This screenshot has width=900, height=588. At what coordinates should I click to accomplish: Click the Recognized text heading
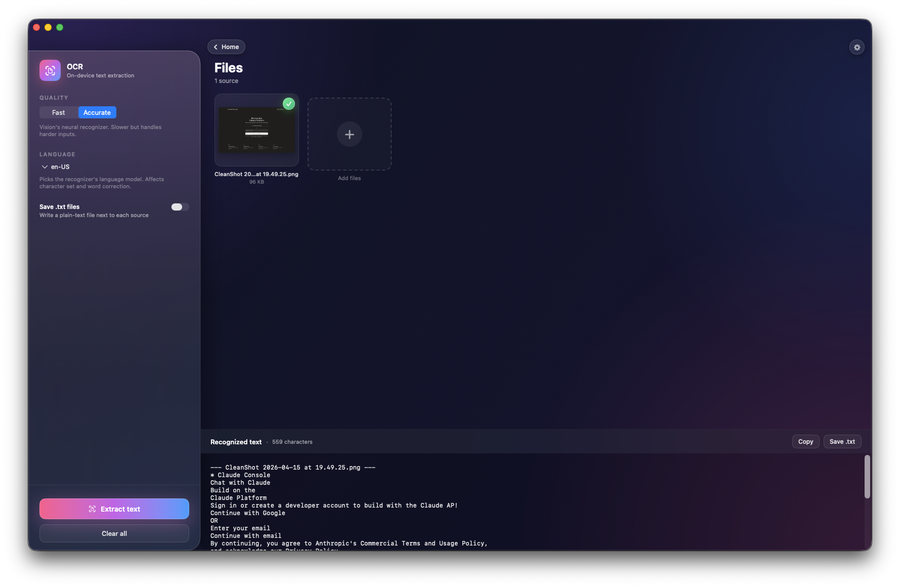click(236, 442)
